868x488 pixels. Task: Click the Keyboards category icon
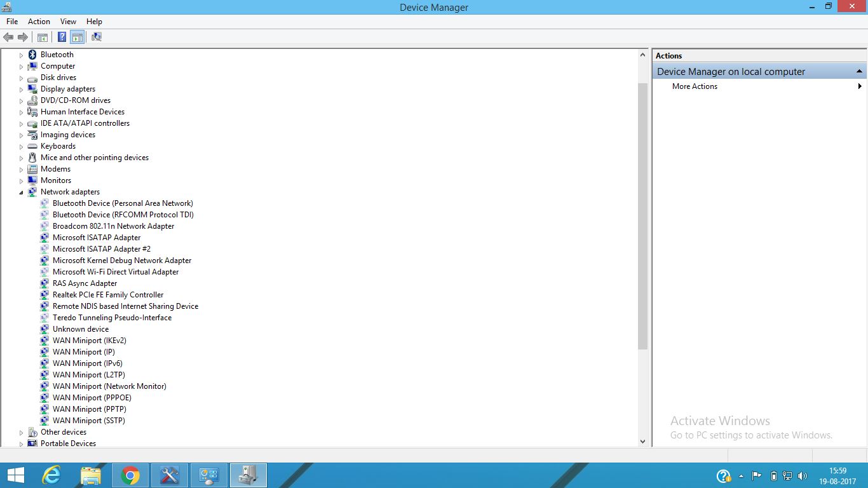click(32, 146)
